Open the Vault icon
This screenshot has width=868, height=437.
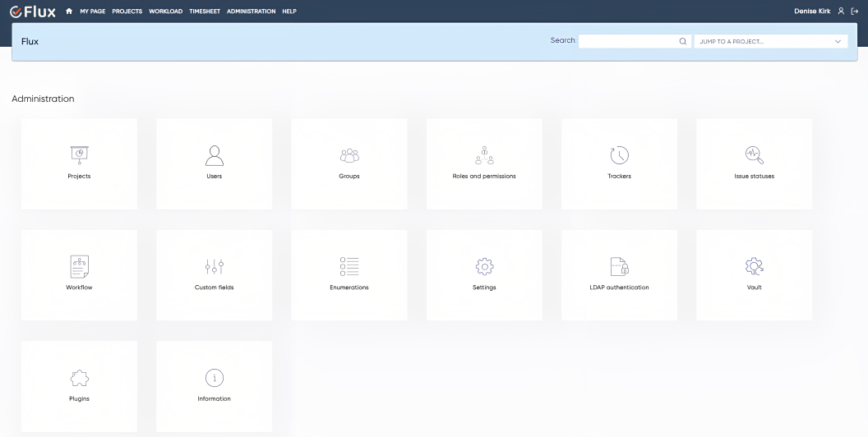pyautogui.click(x=755, y=267)
